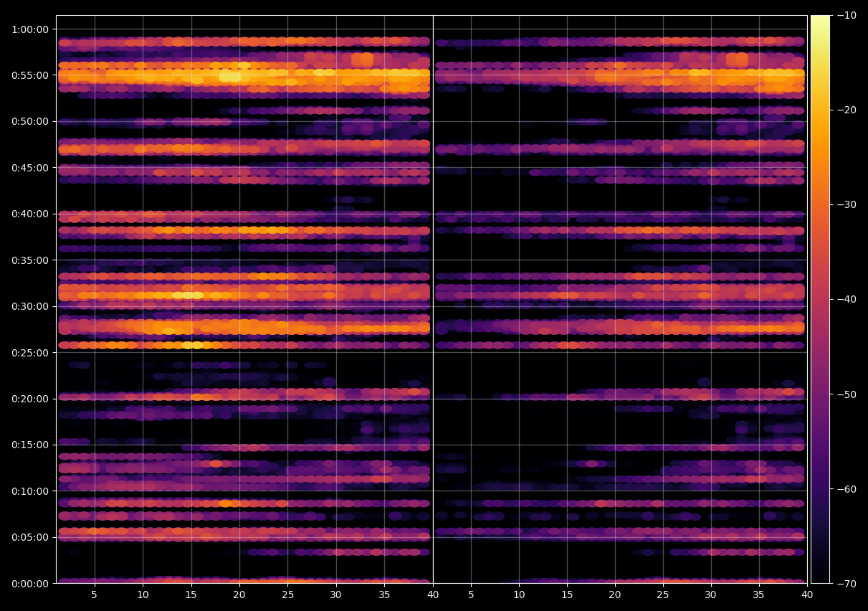The height and width of the screenshot is (611, 868).
Task: Click the −10 colorbar tick label
Action: (x=846, y=15)
